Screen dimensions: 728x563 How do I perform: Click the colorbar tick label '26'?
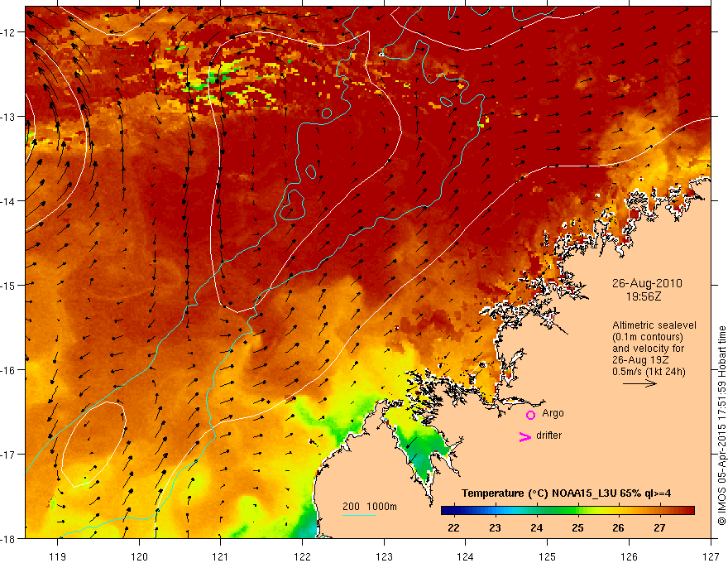click(618, 528)
